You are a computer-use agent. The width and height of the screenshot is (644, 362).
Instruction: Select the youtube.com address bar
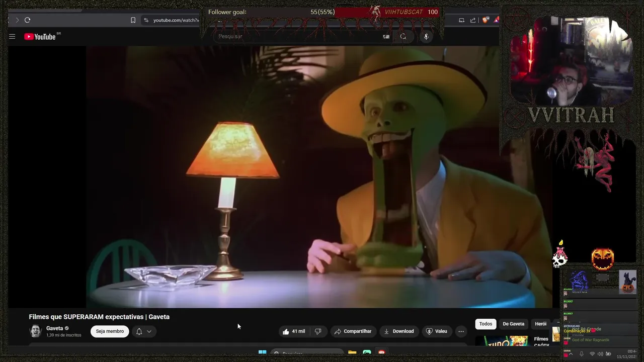176,20
